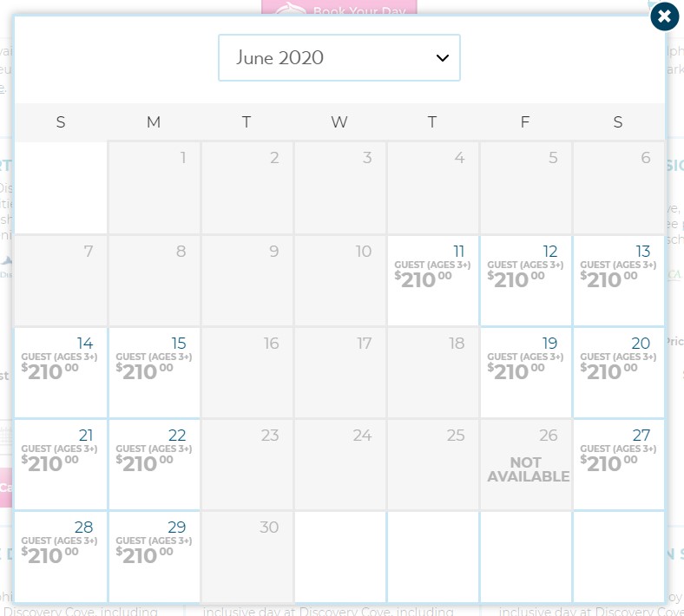
Task: Close the calendar popup with X icon
Action: [x=664, y=16]
